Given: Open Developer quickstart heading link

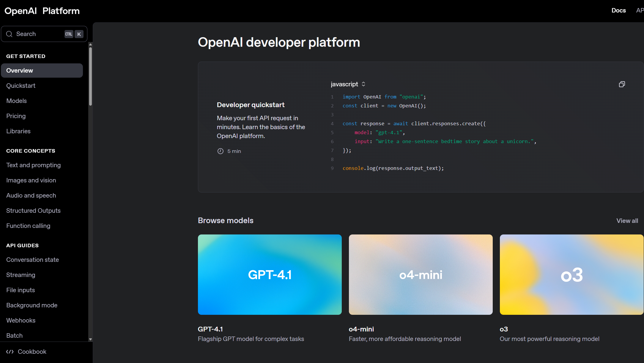Looking at the screenshot, I should (251, 105).
